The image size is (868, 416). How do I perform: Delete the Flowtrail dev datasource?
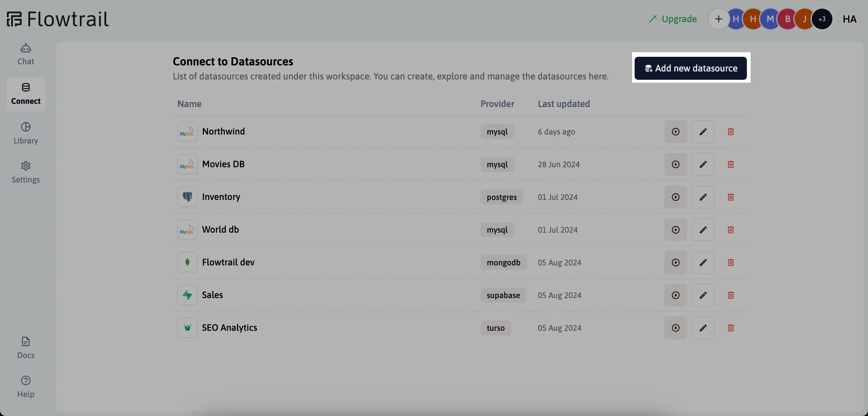point(731,263)
